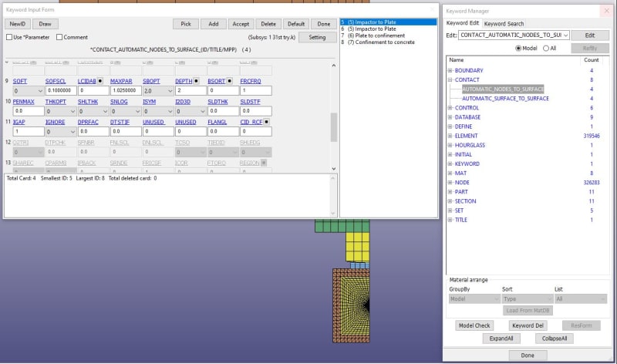Click the dot button beside DEPTH
Image resolution: width=617 pixels, height=364 pixels.
click(x=196, y=81)
